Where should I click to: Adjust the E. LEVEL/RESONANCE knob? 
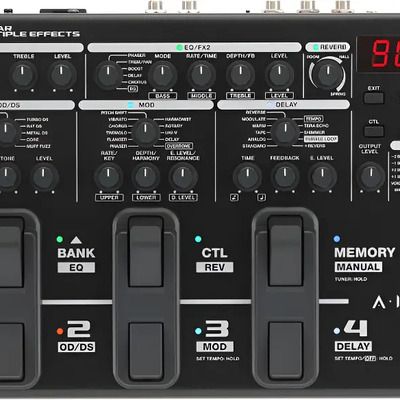[x=183, y=177]
